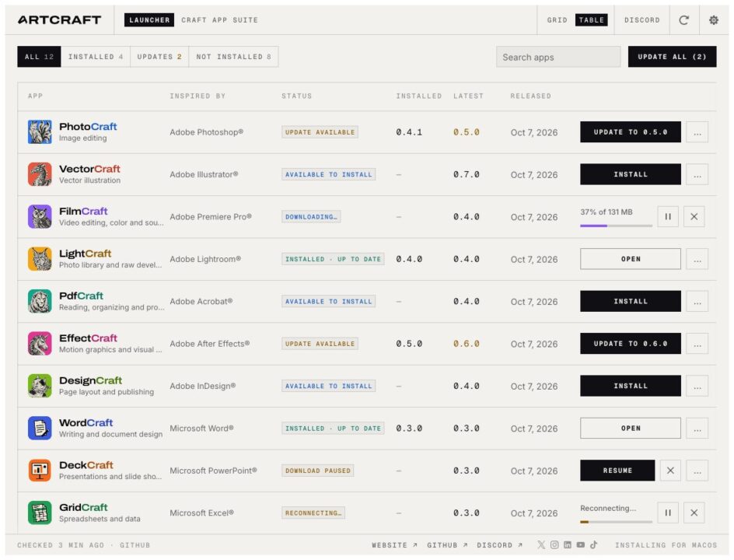Click the GitHub link beside Checked status
This screenshot has height=560, width=734.
point(135,545)
